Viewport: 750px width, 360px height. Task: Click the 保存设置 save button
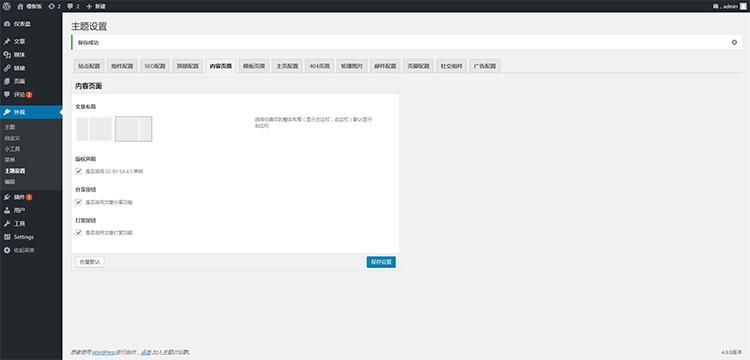pyautogui.click(x=381, y=262)
